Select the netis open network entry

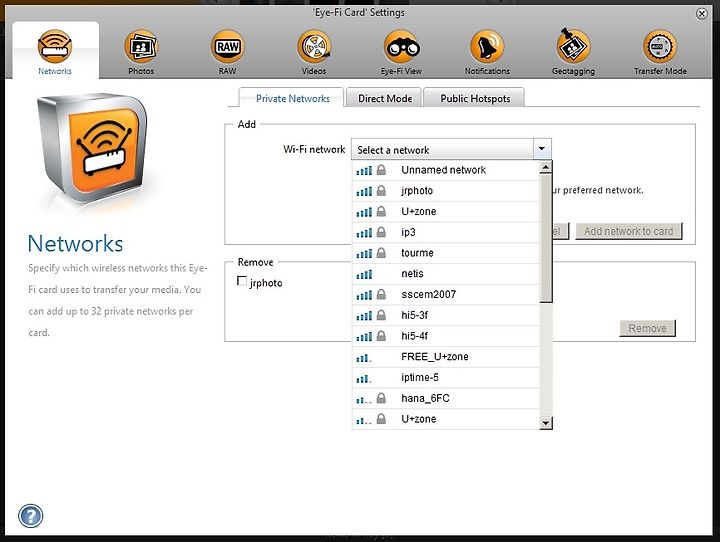446,274
